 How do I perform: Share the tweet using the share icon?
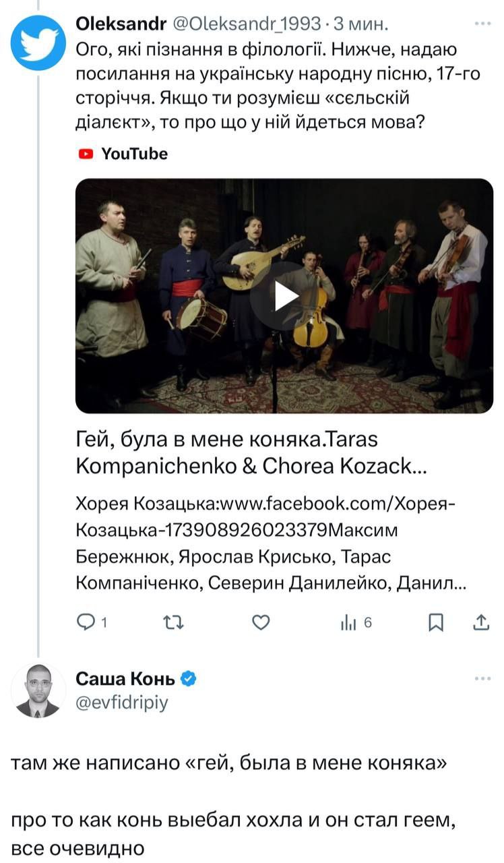482,622
